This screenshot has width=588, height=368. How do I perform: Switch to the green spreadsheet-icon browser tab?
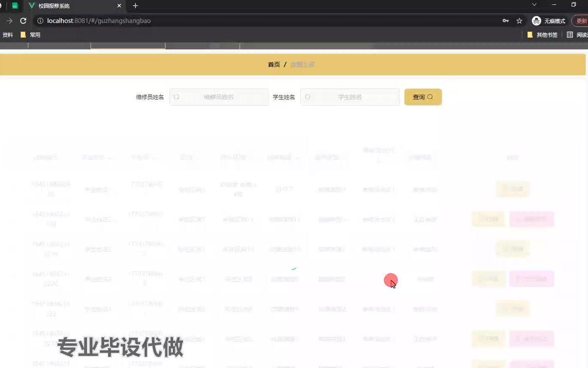pyautogui.click(x=15, y=6)
